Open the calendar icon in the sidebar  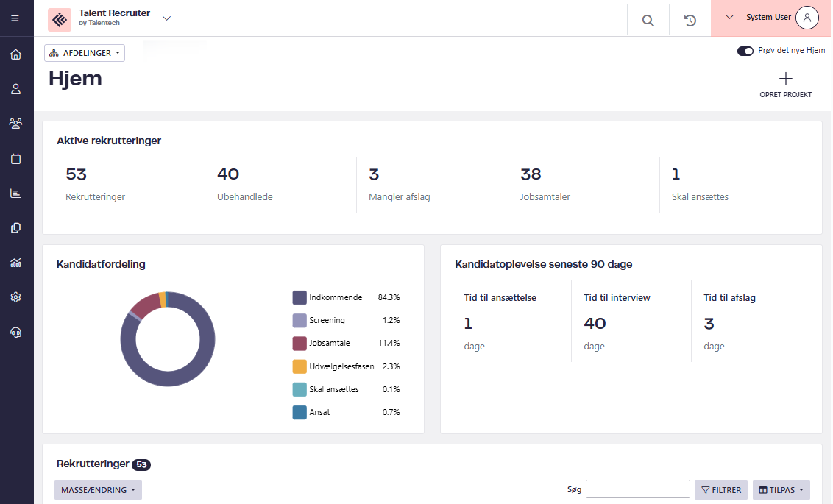[15, 158]
